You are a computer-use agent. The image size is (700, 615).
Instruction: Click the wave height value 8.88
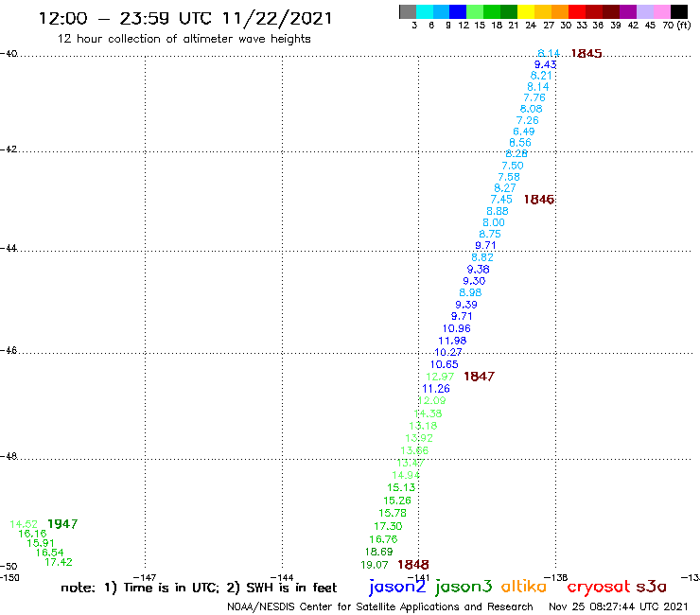[498, 211]
